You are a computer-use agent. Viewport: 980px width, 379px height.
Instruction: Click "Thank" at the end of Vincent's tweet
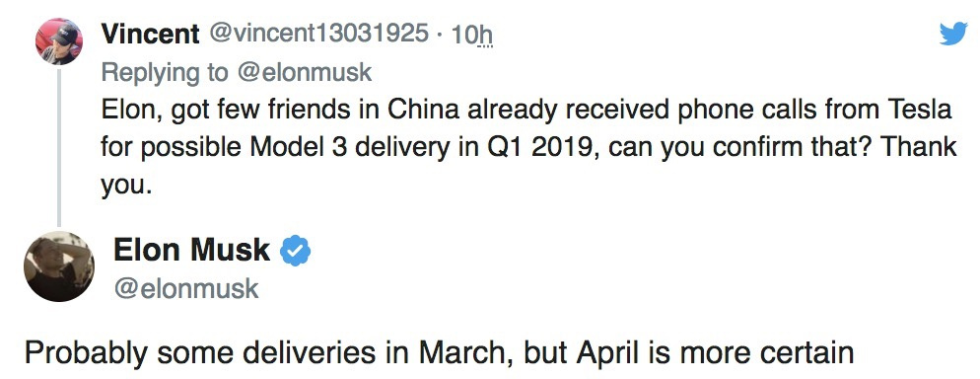922,147
